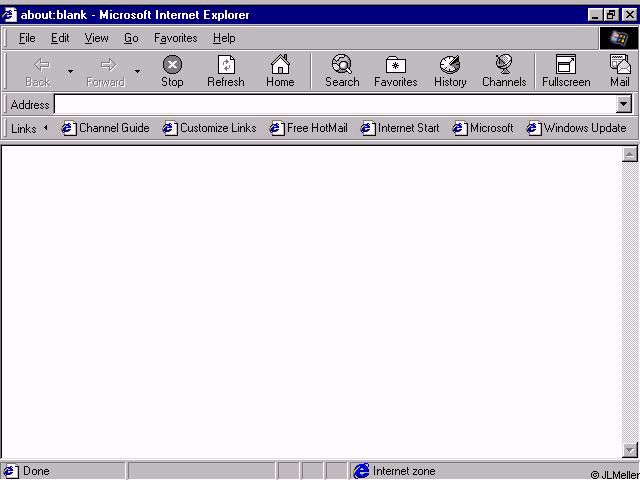Open the Internet Start link
Viewport: 640px width, 480px height.
tap(400, 128)
